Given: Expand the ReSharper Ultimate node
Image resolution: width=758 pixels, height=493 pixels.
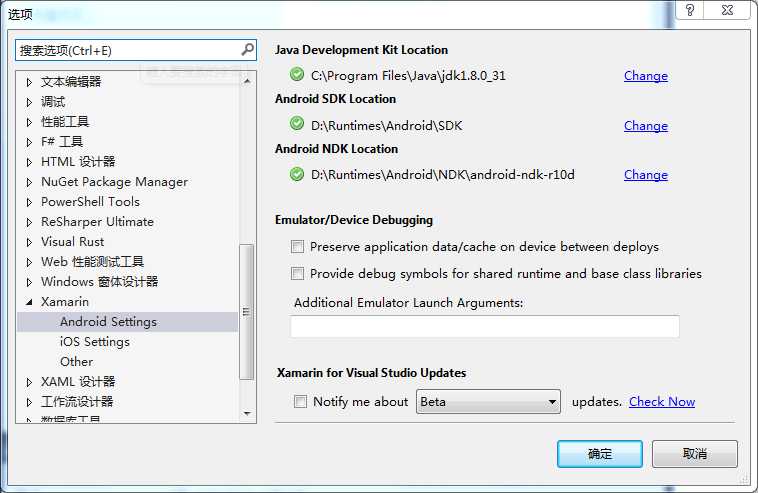Looking at the screenshot, I should coord(29,222).
